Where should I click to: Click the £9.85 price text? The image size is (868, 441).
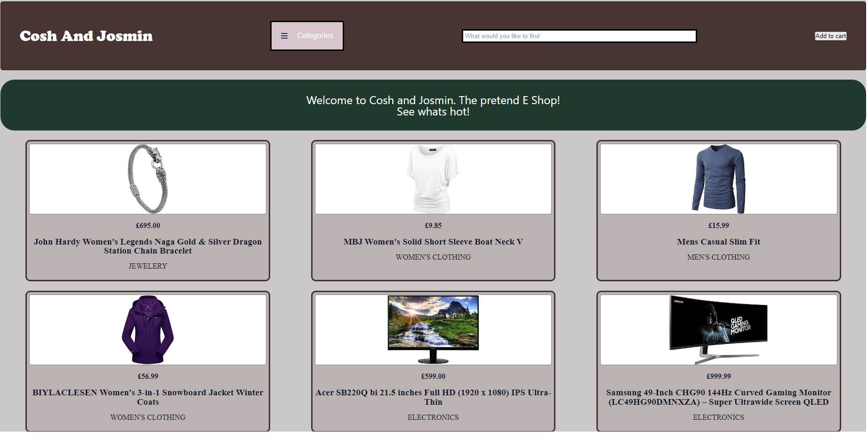433,226
